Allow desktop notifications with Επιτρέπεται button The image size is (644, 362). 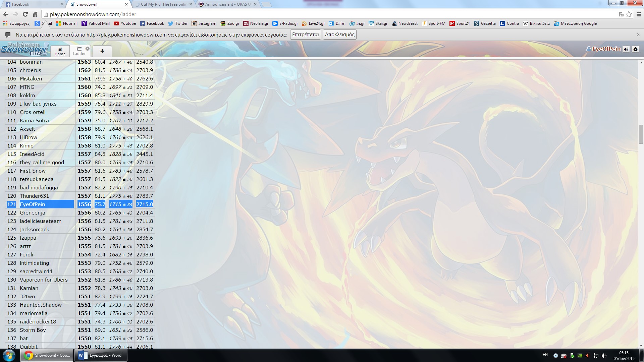[305, 35]
